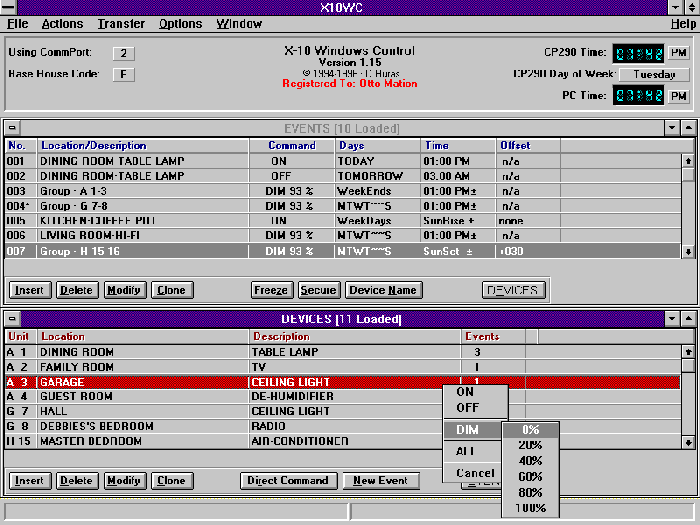Click Insert button in Events panel
Screen dimensions: 700x525
coord(30,290)
